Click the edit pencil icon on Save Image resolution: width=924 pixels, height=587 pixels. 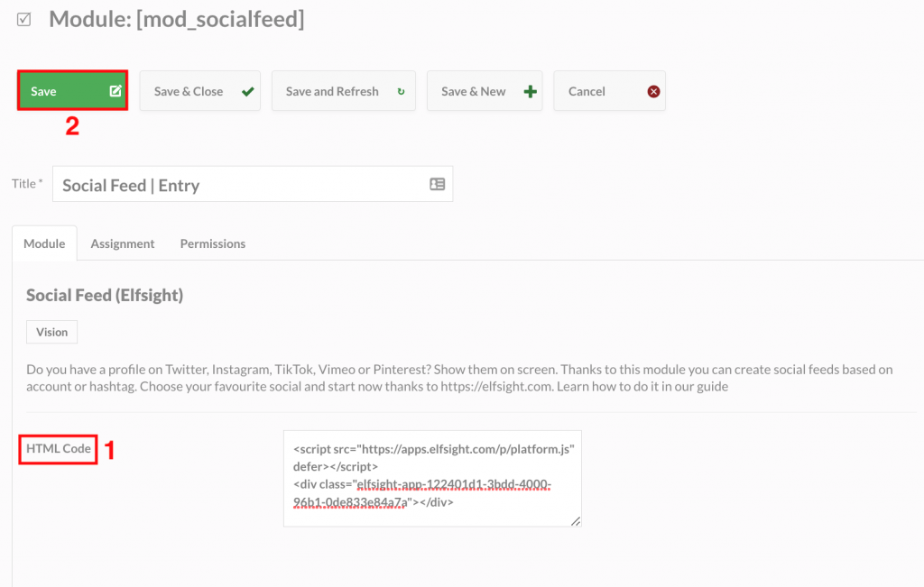(x=115, y=91)
